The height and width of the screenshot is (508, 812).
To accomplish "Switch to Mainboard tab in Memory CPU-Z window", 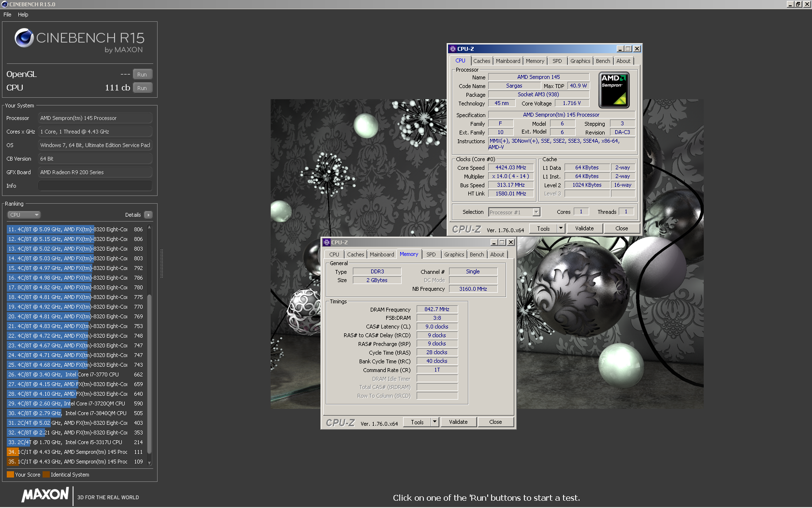I will pos(382,254).
